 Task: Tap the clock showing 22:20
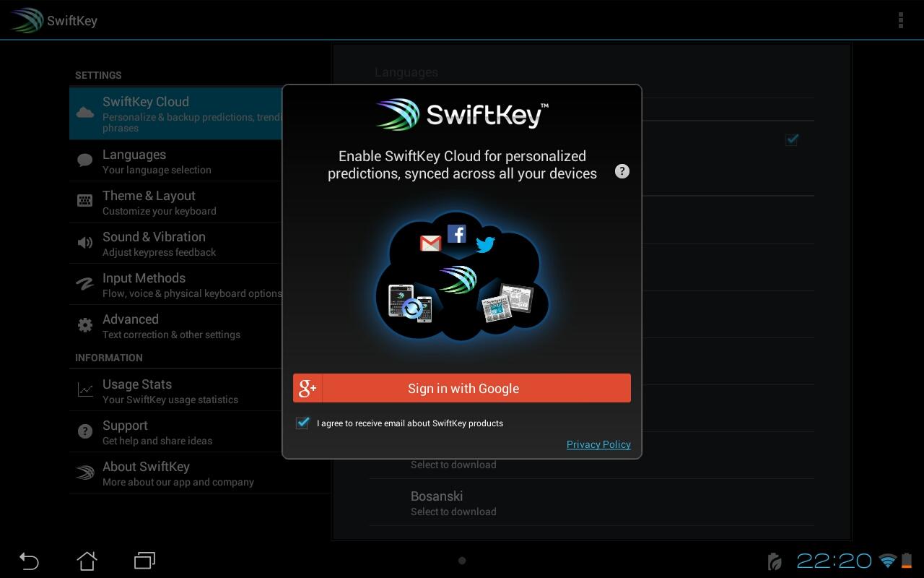(x=834, y=561)
